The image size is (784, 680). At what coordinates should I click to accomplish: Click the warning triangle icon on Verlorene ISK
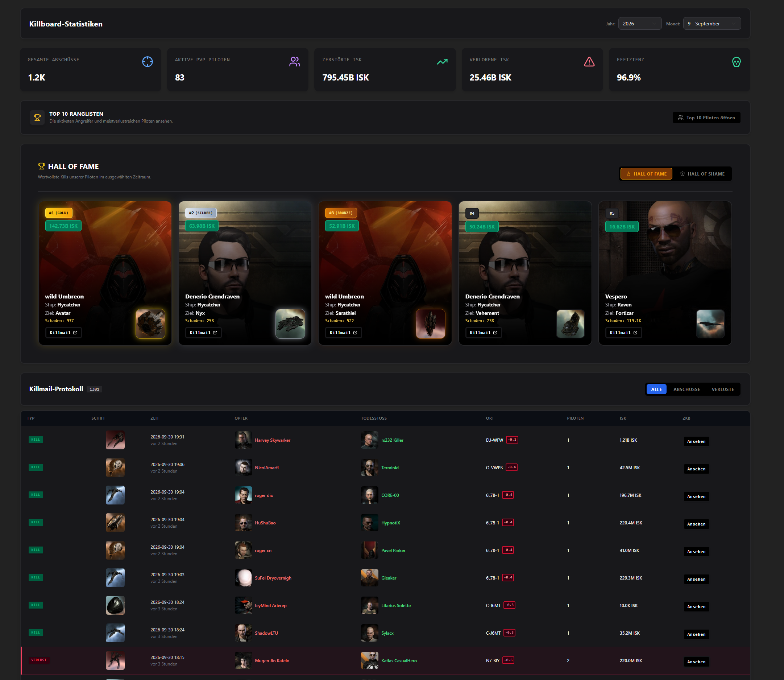[x=589, y=62]
